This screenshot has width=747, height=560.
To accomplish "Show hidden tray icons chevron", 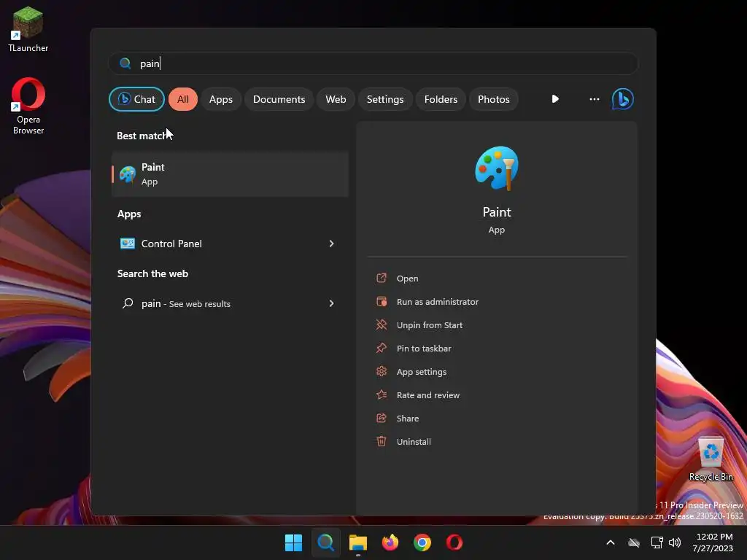I will [x=611, y=542].
